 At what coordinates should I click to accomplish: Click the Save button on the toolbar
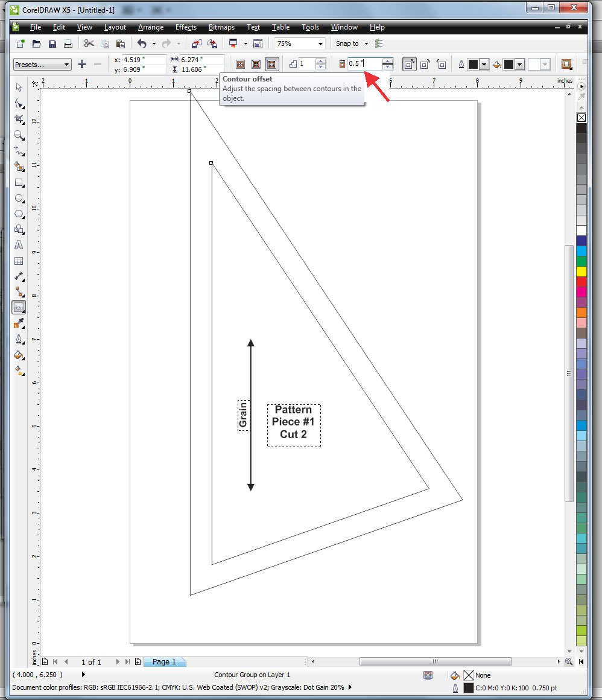(52, 43)
